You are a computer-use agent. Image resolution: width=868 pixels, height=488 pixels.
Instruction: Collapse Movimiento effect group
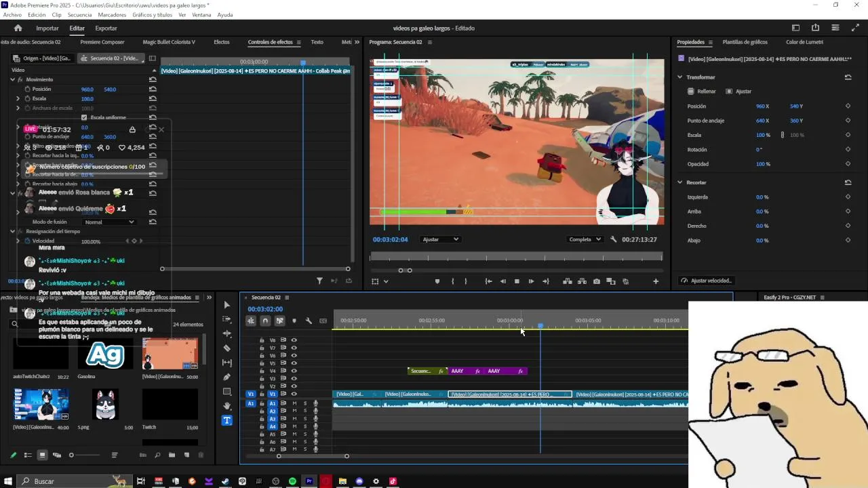(12, 79)
